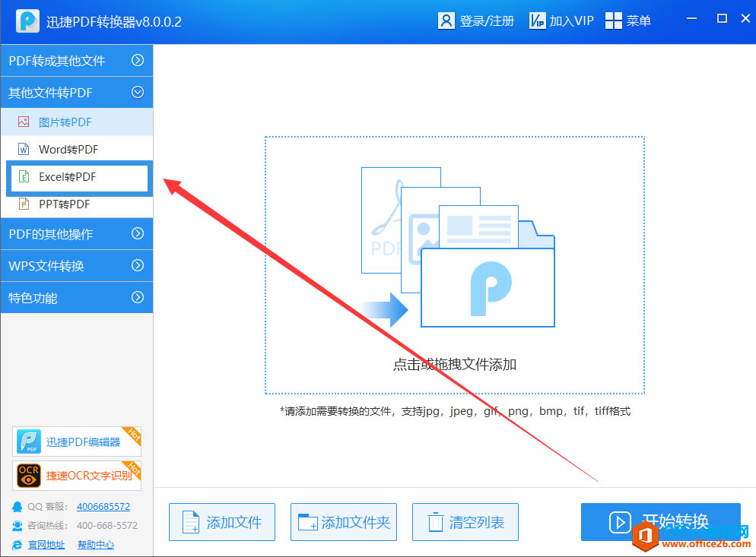Viewport: 756px width, 557px height.
Task: Click 添加文件夹 button label
Action: coord(356,522)
